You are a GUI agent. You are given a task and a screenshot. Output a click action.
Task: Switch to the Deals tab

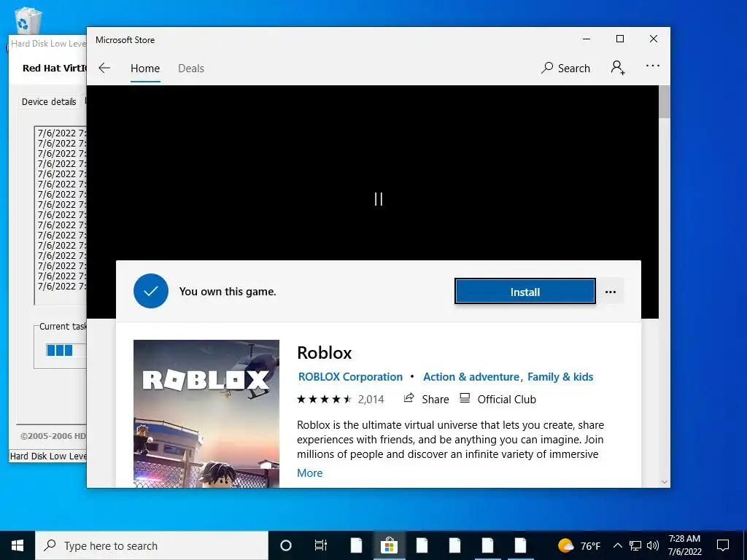click(x=191, y=69)
